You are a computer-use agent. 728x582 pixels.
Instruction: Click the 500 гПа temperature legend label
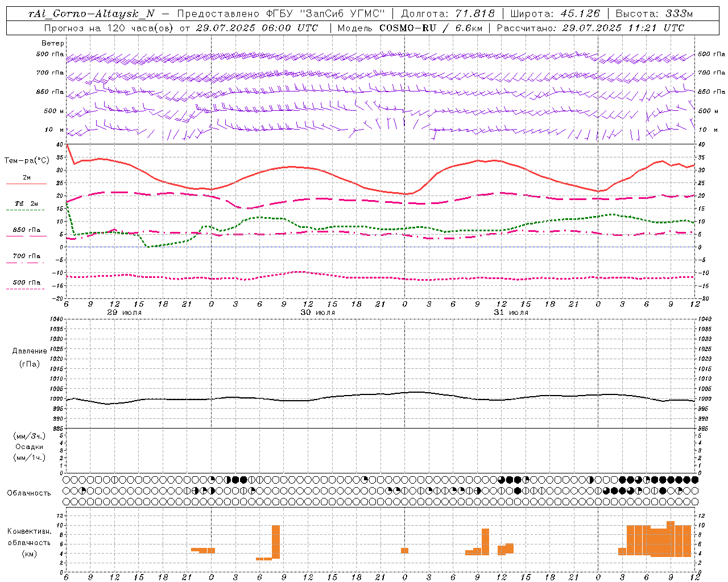pyautogui.click(x=27, y=282)
